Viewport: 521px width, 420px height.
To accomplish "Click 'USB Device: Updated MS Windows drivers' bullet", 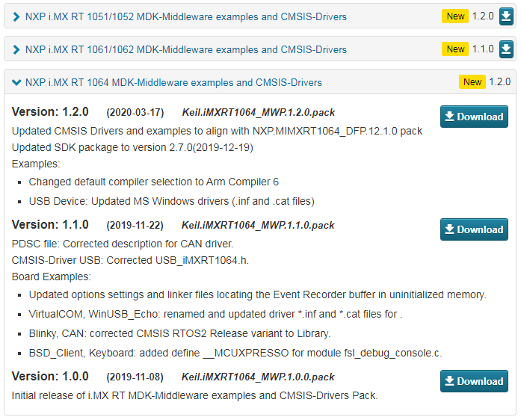I will [172, 201].
